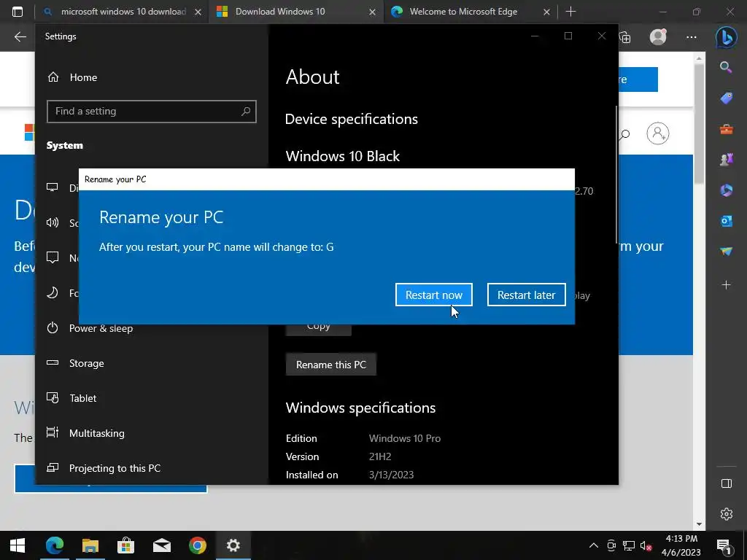Open Multitasking settings
The image size is (747, 560).
pos(97,433)
